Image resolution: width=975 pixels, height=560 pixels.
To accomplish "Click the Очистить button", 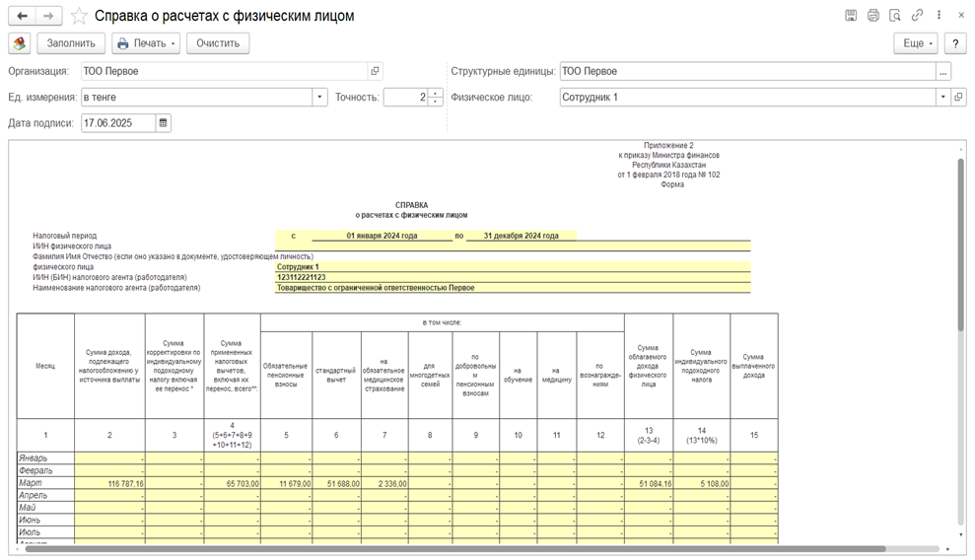I will 218,43.
